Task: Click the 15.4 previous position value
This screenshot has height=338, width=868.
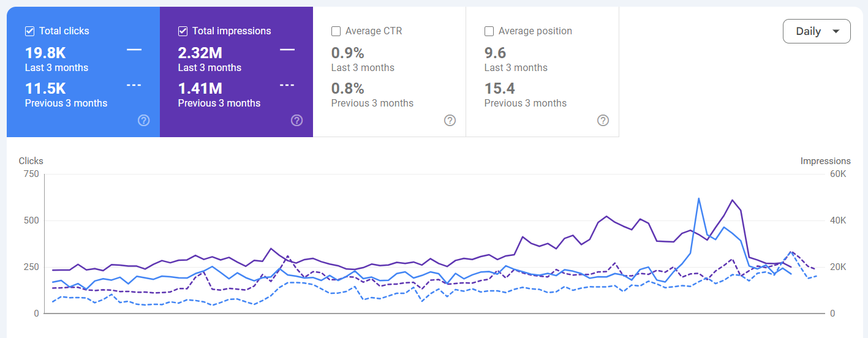Action: click(500, 88)
